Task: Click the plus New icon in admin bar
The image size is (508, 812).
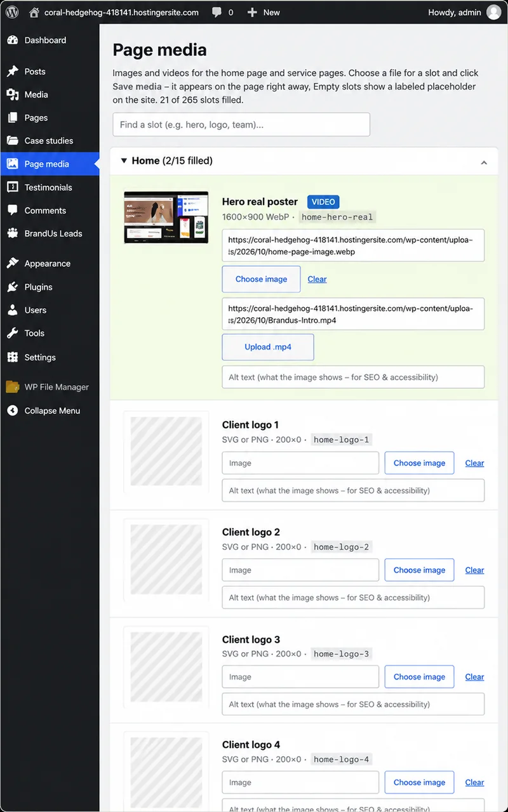Action: click(x=252, y=12)
